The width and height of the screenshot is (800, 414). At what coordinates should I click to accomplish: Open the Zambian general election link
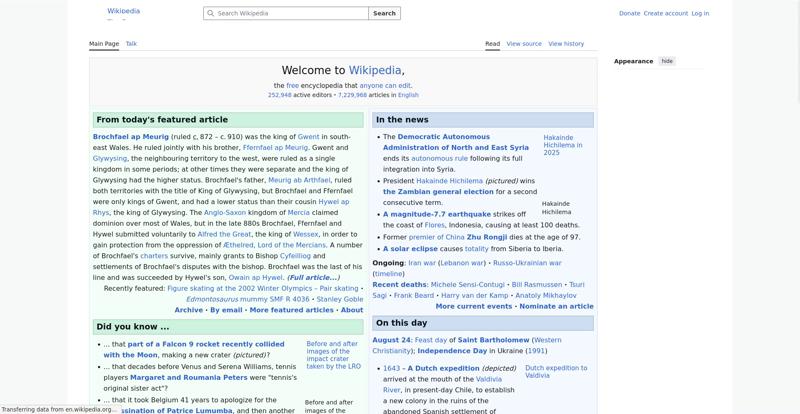pyautogui.click(x=438, y=192)
